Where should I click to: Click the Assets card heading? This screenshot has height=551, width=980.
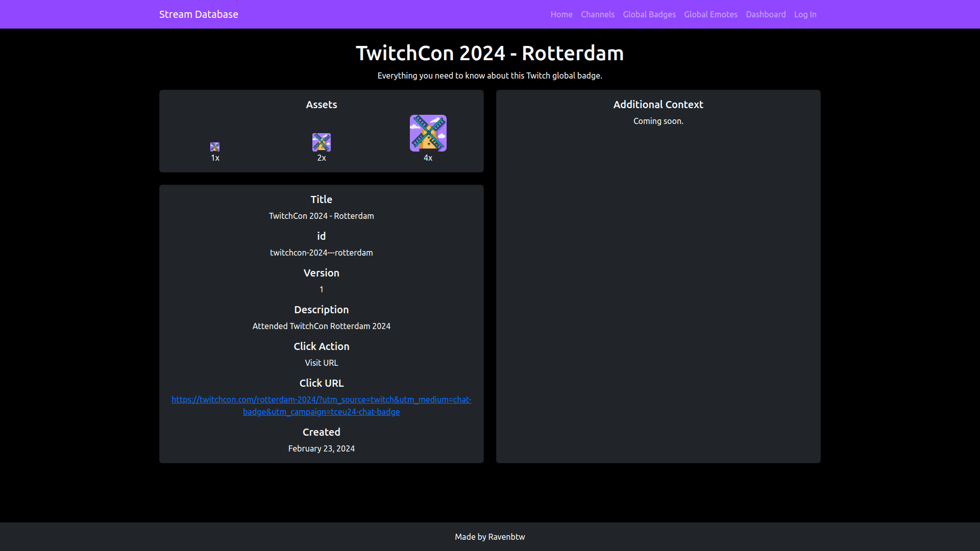pos(322,105)
